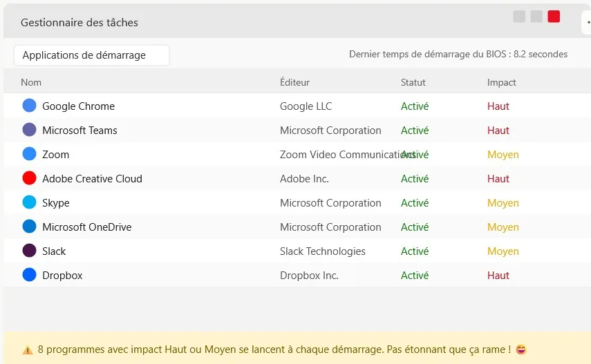591x364 pixels.
Task: Select the Zoom row name
Action: point(55,155)
